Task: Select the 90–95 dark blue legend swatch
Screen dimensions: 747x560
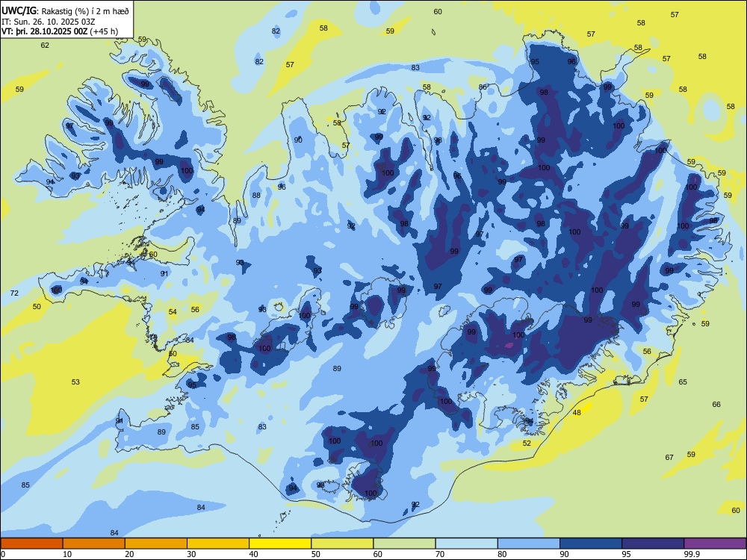Action: pyautogui.click(x=591, y=544)
